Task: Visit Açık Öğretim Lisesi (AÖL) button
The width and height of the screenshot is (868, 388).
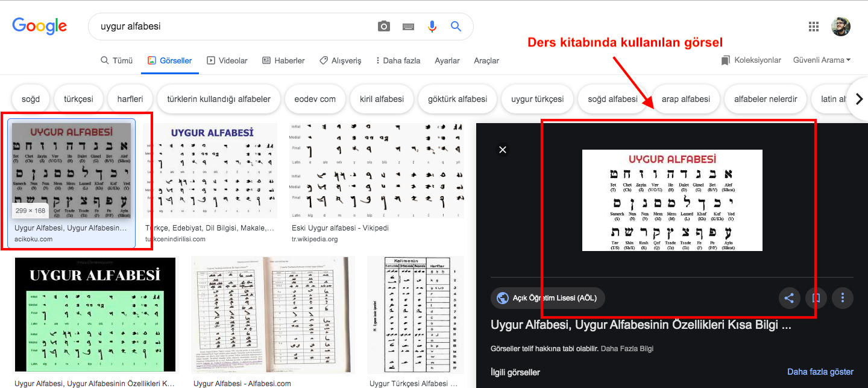Action: tap(548, 298)
